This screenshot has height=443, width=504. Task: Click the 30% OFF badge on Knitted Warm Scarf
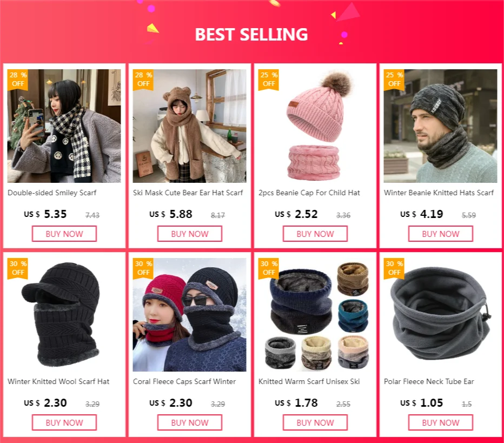tap(268, 268)
